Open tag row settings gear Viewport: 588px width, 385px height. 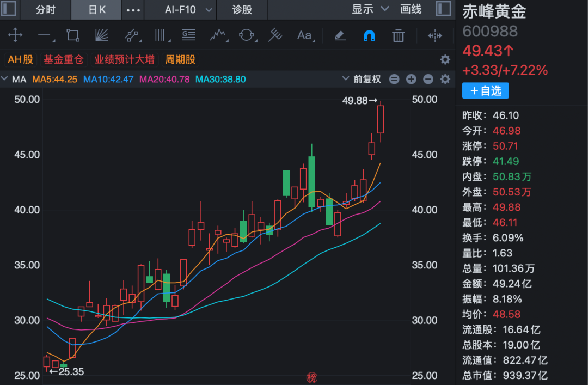(445, 59)
